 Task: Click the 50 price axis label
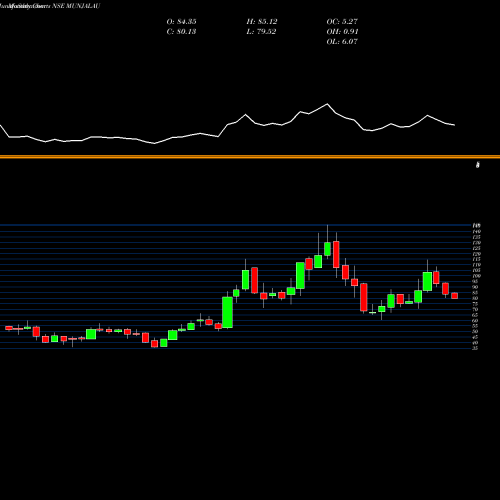(475, 331)
